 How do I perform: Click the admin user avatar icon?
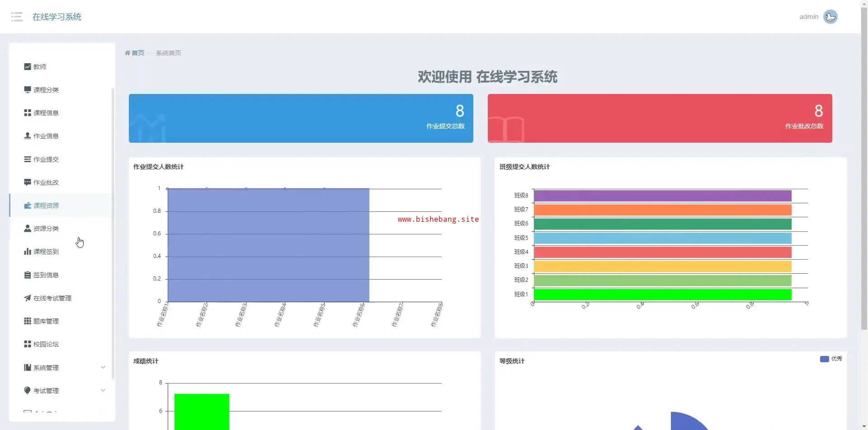(x=830, y=17)
